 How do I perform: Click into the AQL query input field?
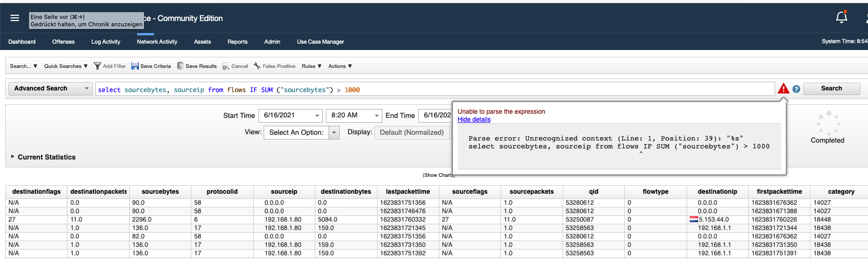[527, 90]
